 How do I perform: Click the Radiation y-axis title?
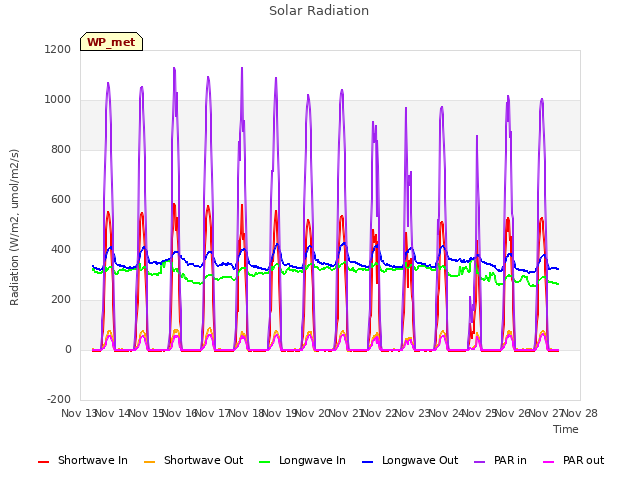pyautogui.click(x=14, y=227)
